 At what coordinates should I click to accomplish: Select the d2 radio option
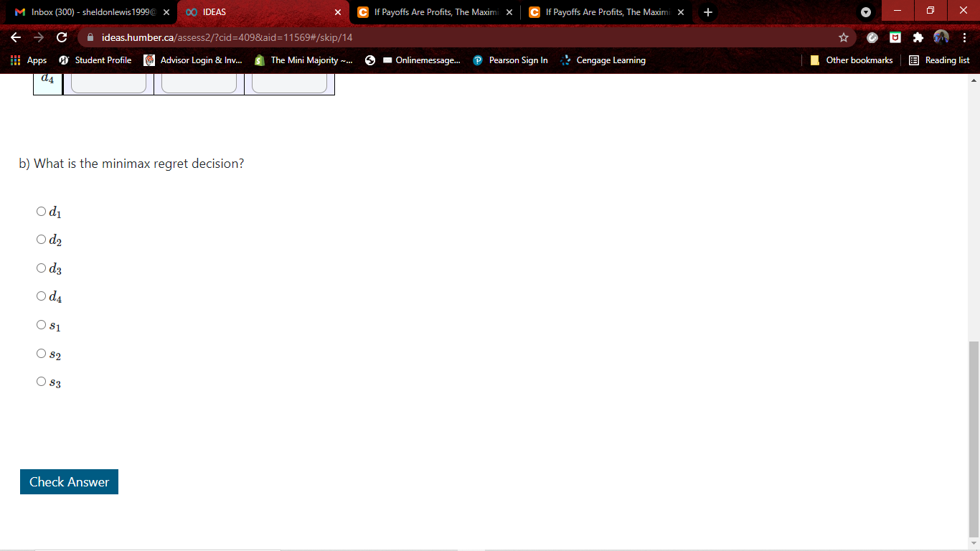[41, 239]
